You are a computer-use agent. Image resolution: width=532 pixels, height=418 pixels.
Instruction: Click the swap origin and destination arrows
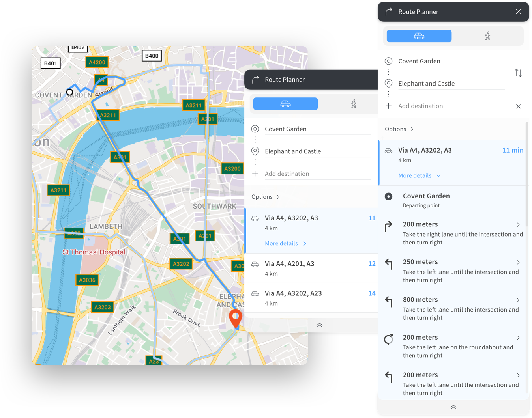coord(518,73)
